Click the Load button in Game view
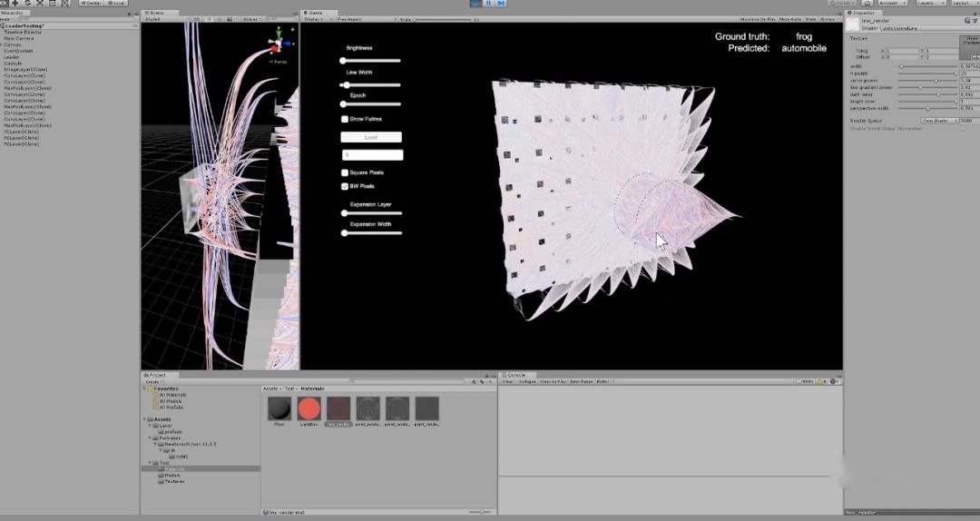 tap(371, 137)
